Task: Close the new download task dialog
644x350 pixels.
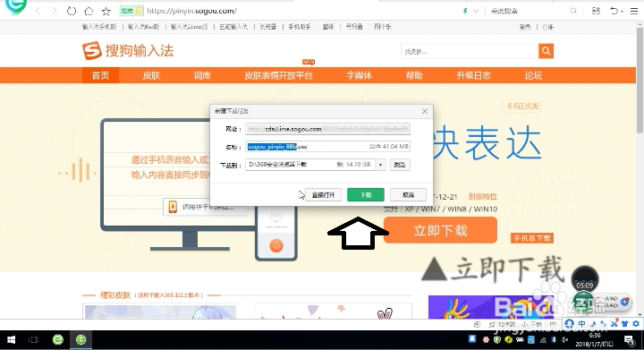Action: (x=425, y=111)
